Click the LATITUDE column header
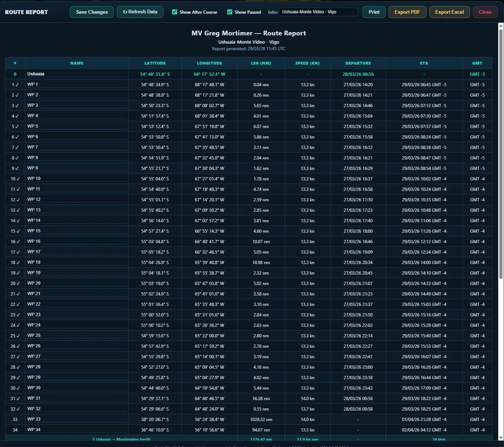This screenshot has height=447, width=504. pyautogui.click(x=155, y=63)
